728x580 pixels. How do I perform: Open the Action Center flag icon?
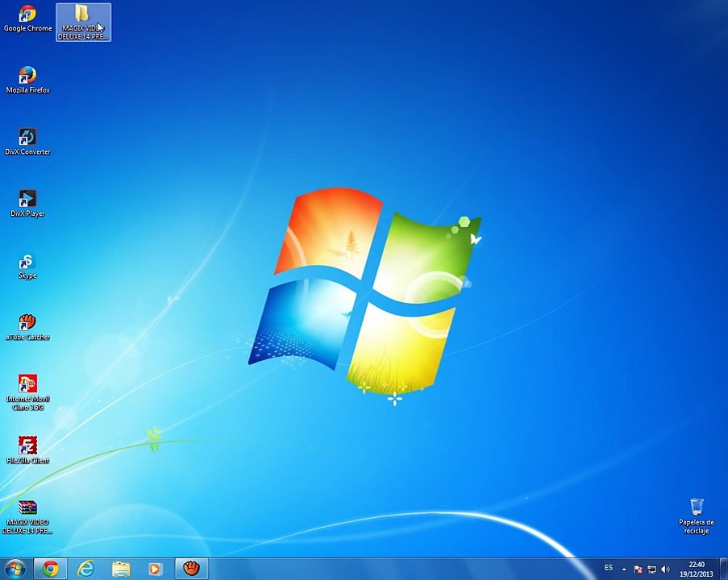tap(638, 570)
